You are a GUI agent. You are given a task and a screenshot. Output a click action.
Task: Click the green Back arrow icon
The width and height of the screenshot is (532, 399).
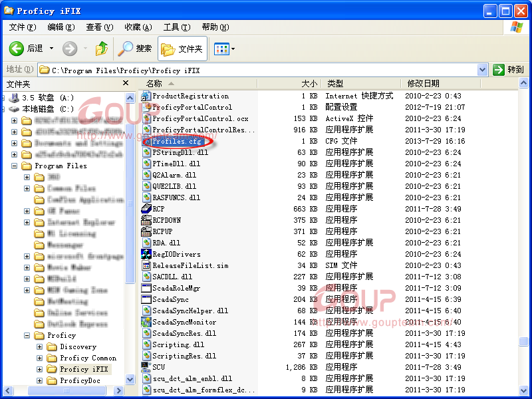tap(16, 49)
